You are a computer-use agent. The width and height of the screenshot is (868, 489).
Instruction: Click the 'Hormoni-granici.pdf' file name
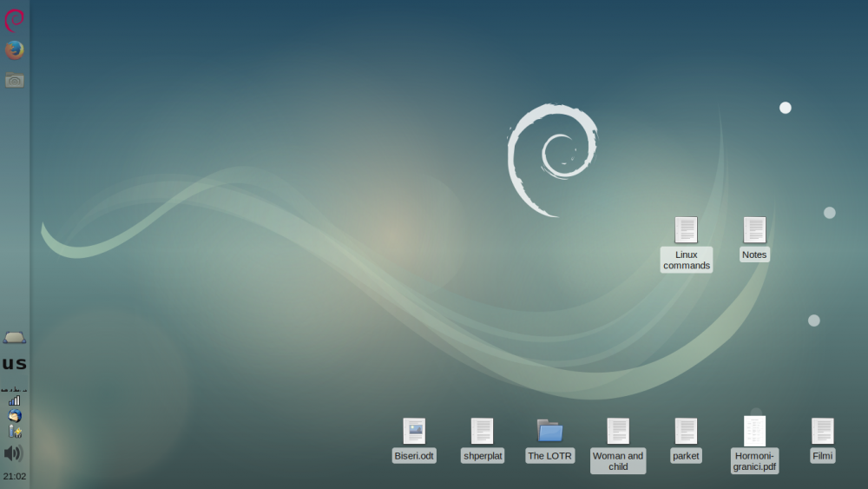click(x=754, y=461)
